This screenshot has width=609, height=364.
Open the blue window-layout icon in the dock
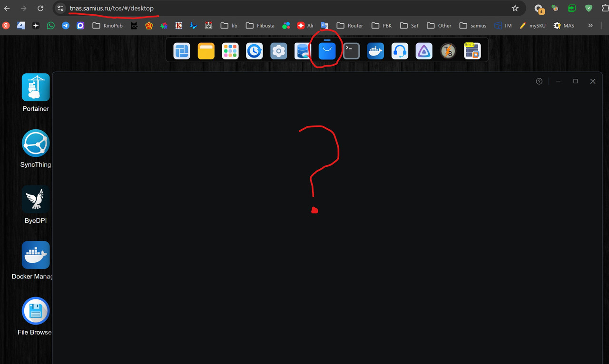pyautogui.click(x=182, y=51)
